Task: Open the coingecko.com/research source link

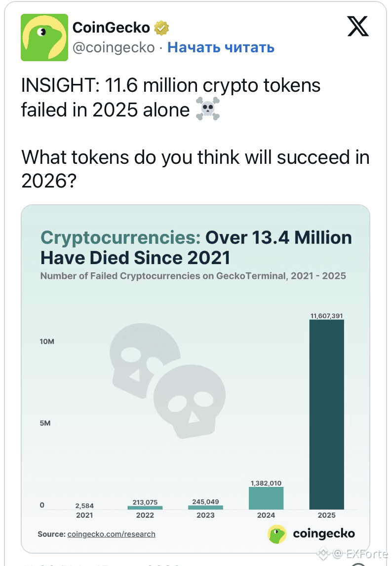Action: coord(111,534)
